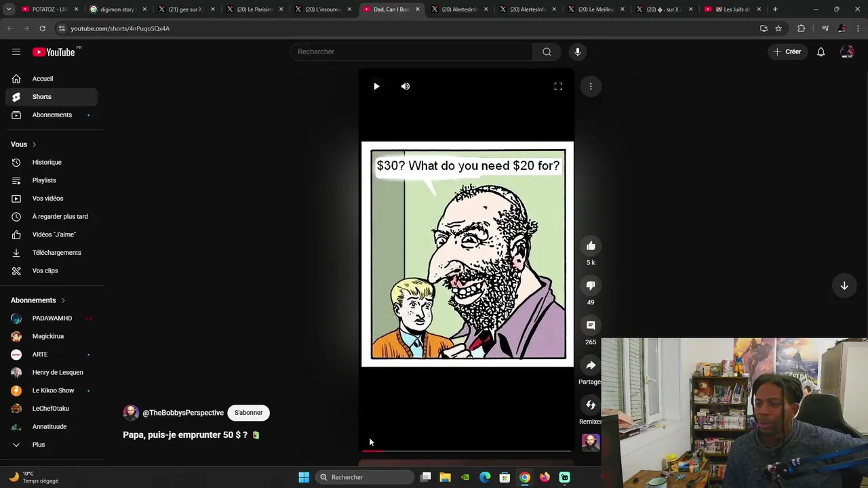Like the Short with thumbs up
868x488 pixels.
pos(591,246)
